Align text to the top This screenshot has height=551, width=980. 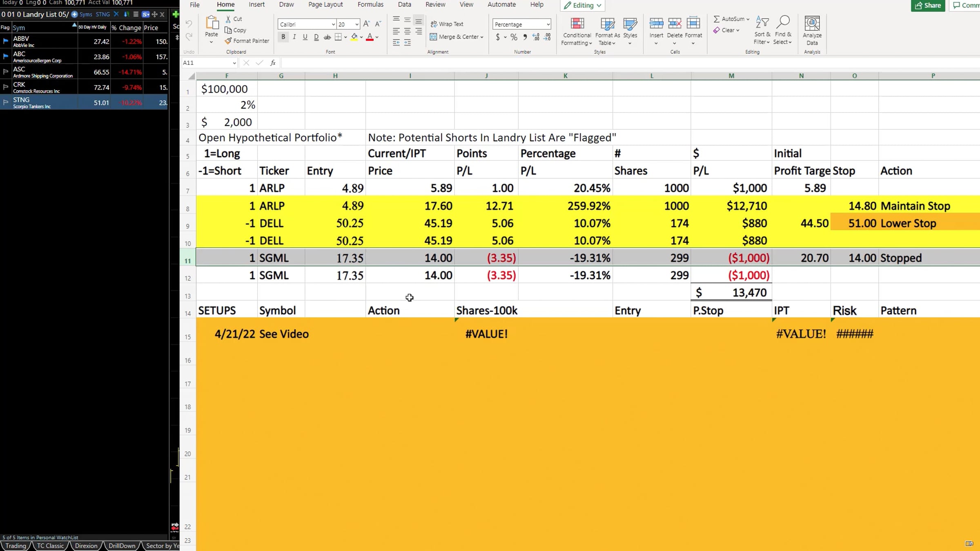396,19
